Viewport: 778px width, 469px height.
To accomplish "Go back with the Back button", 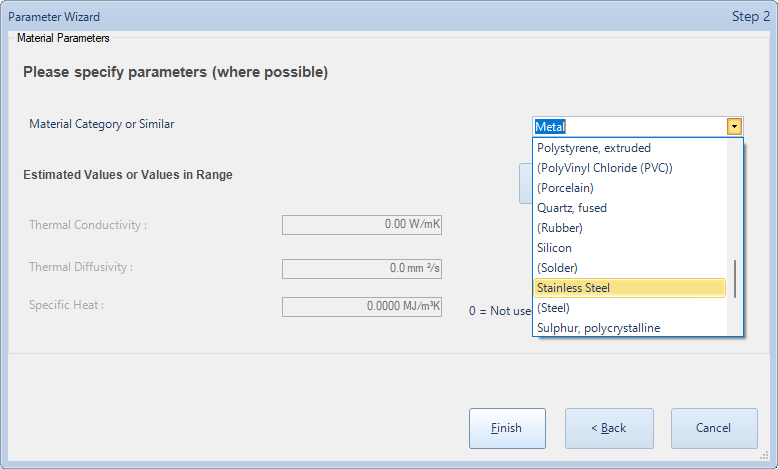I will click(609, 428).
